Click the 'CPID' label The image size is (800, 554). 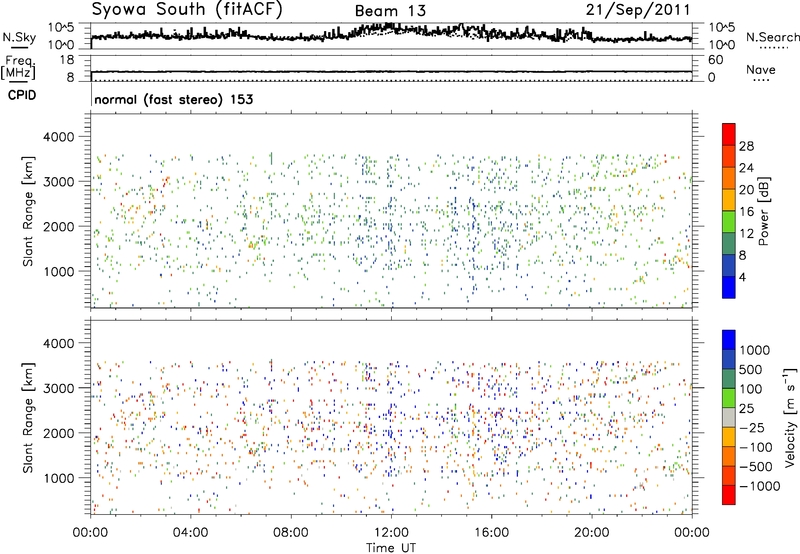pos(22,95)
